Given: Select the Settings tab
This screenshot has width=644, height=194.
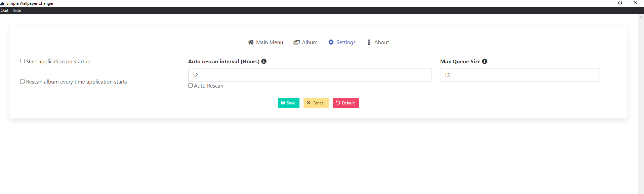Looking at the screenshot, I should pyautogui.click(x=342, y=42).
